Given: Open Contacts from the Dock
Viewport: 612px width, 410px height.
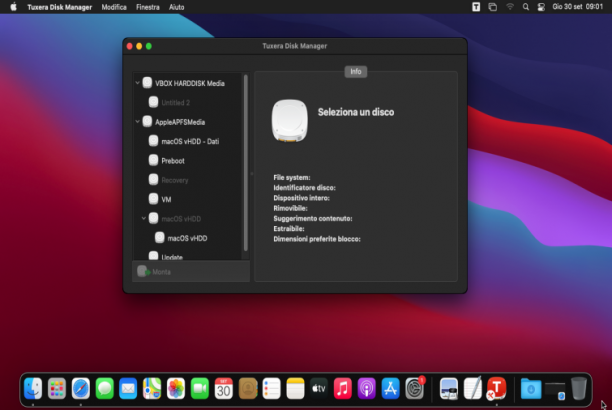Looking at the screenshot, I should tap(248, 389).
